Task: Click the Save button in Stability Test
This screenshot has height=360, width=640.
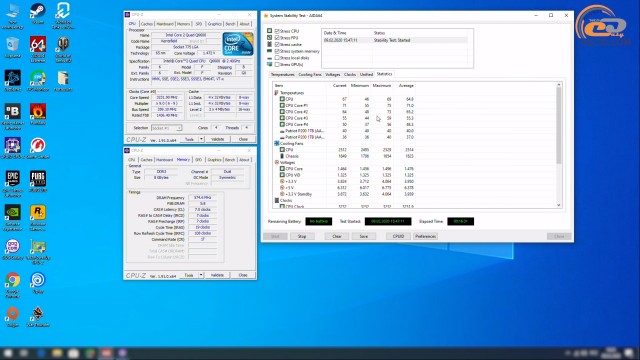Action: [364, 236]
